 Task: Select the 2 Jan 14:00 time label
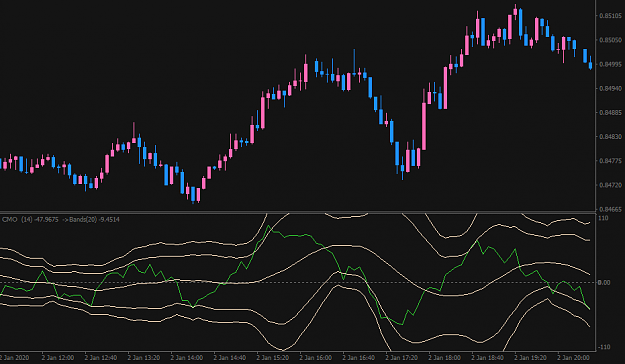coord(187,358)
